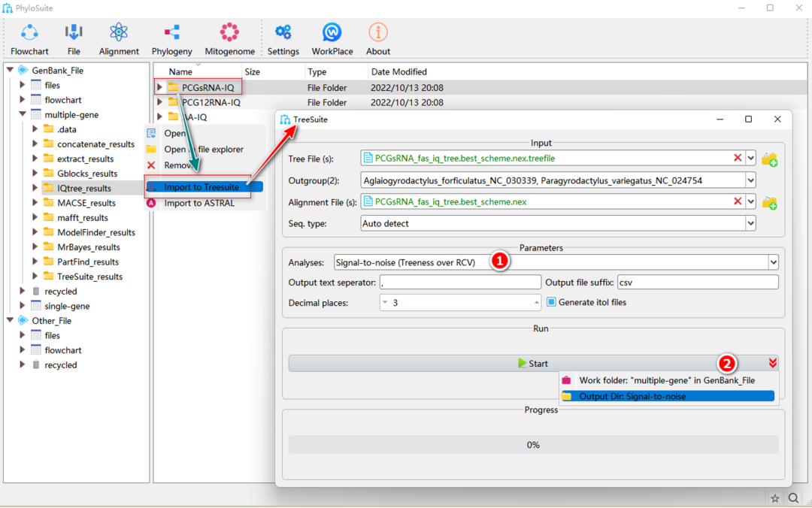Click the Output text seperator field
The height and width of the screenshot is (508, 812).
460,283
